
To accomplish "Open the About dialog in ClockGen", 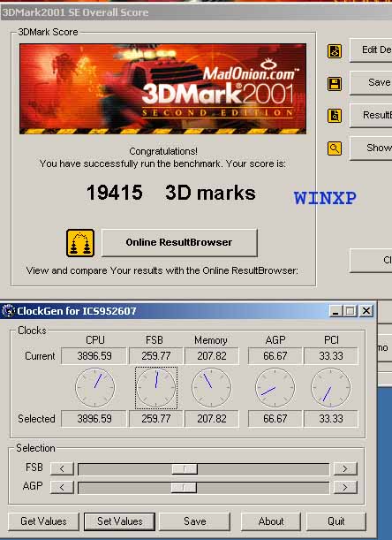I will (x=271, y=521).
